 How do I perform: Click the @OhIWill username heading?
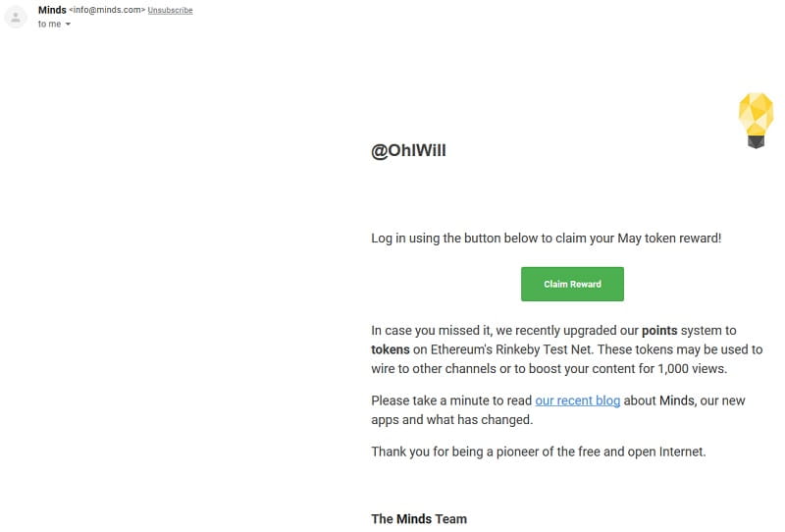408,151
